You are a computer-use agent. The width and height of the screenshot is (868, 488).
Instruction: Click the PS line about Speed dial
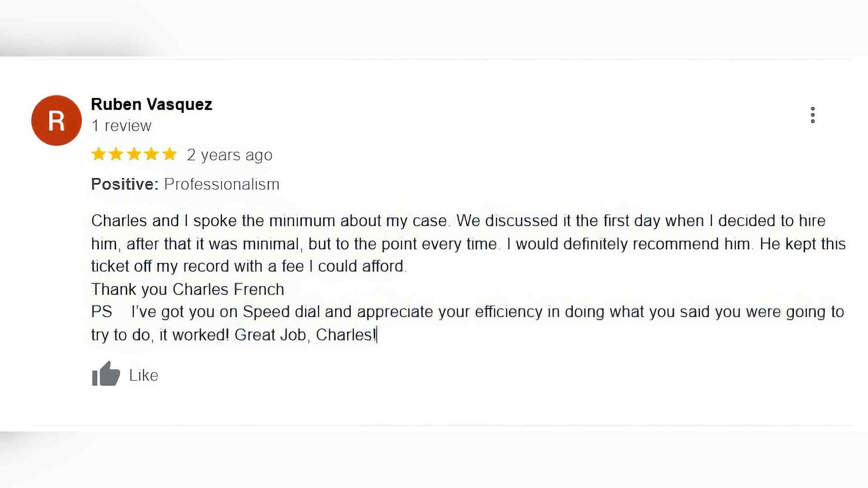tap(467, 312)
